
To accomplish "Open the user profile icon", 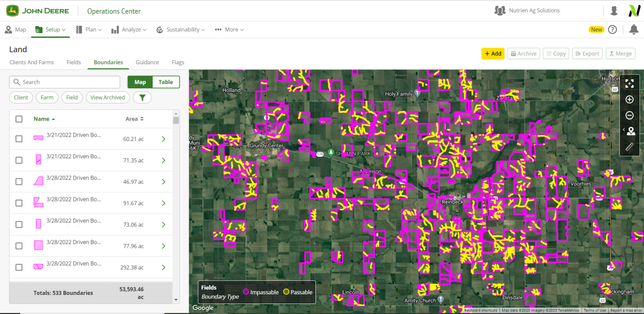I will pos(614,11).
